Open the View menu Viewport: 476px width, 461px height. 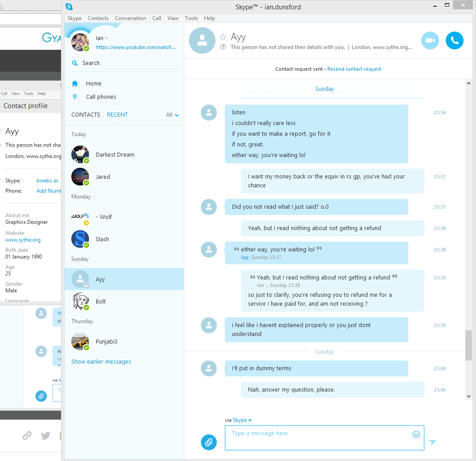173,18
